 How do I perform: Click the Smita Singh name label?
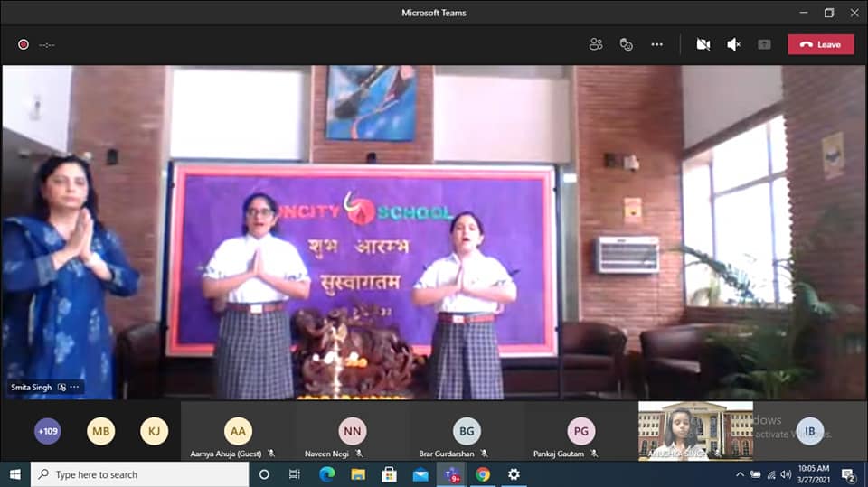pos(31,388)
